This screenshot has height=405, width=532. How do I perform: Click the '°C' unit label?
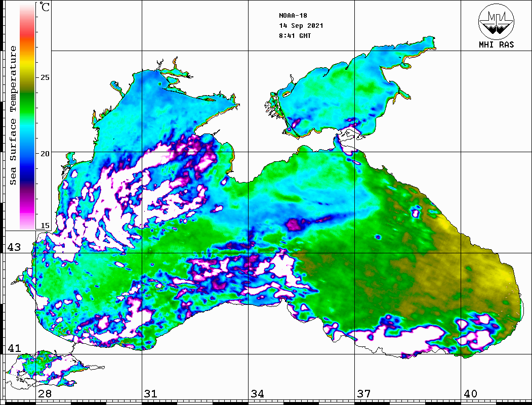coord(45,7)
